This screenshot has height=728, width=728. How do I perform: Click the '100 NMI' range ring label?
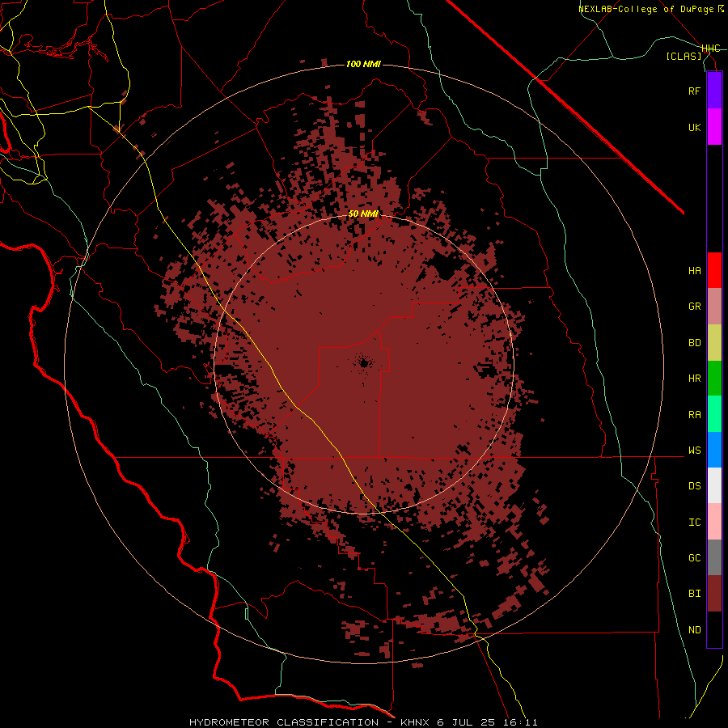pos(363,64)
